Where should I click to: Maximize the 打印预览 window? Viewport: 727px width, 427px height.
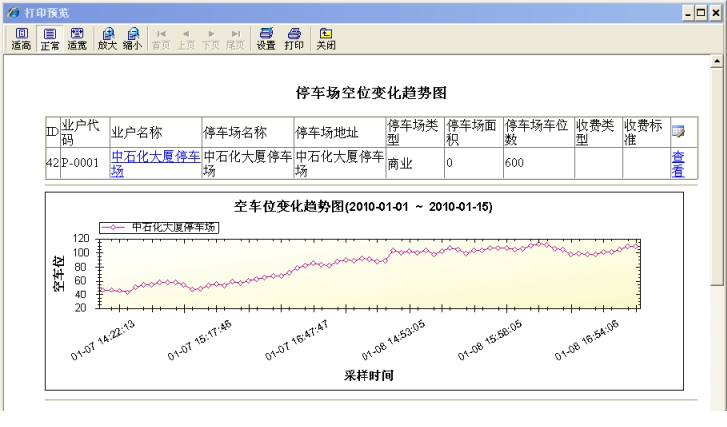point(701,11)
